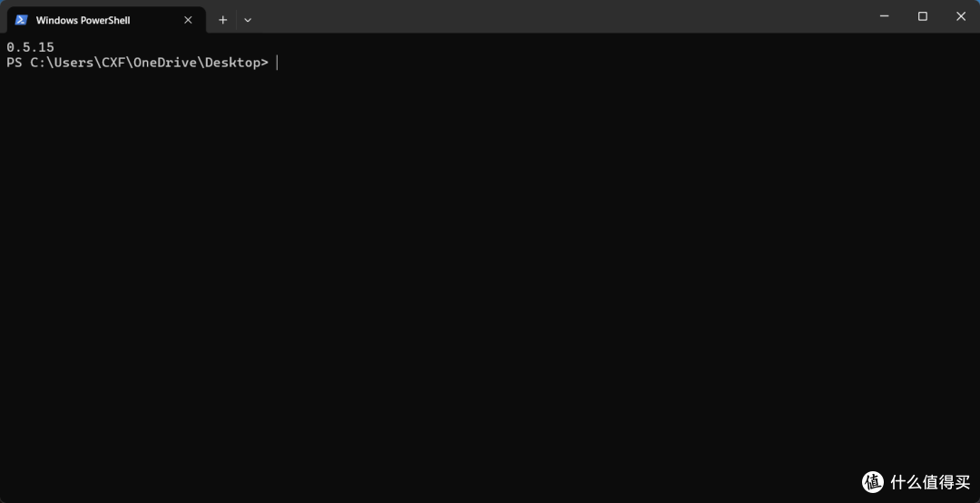Click the version output text 0.5.15
This screenshot has width=980, height=503.
[30, 47]
